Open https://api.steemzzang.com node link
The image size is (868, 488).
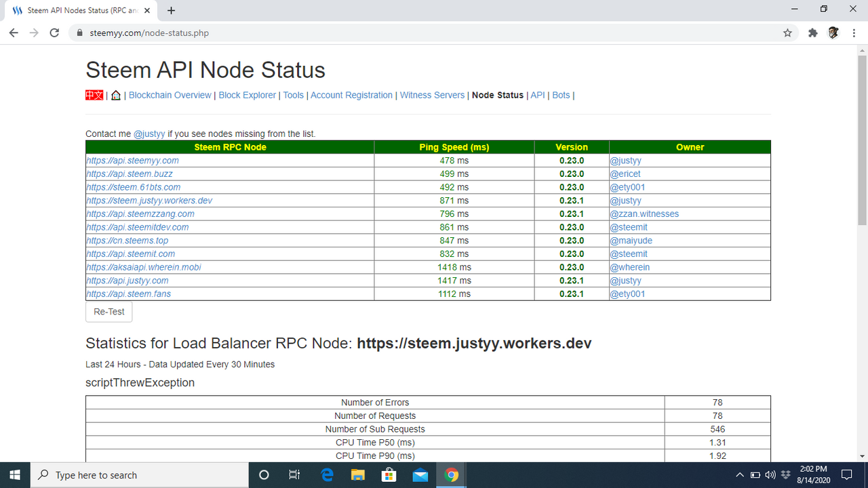coord(140,213)
